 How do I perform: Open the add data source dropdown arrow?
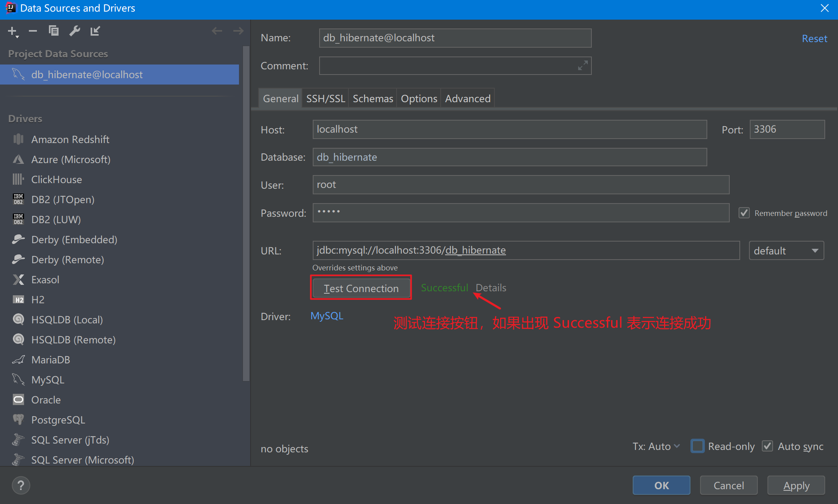tap(17, 37)
